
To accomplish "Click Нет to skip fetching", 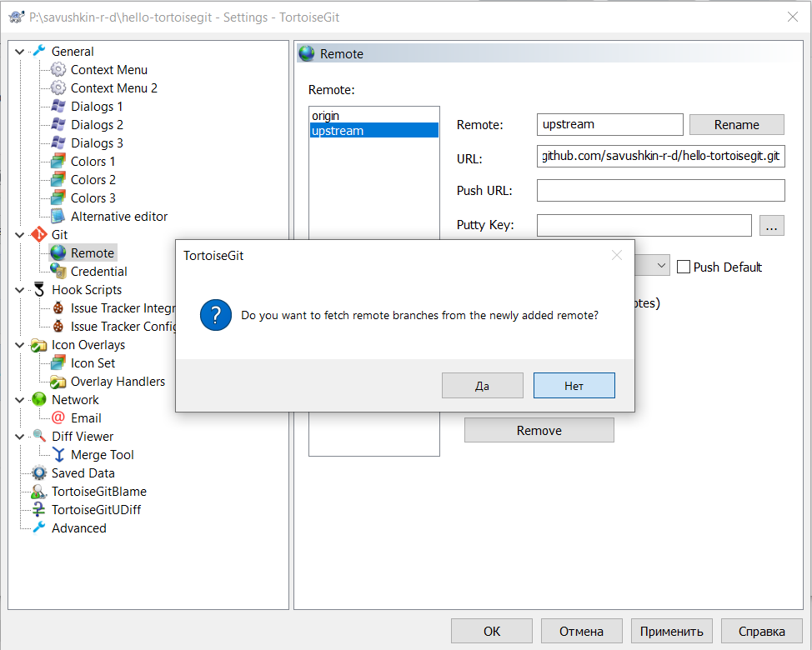I will coord(574,386).
